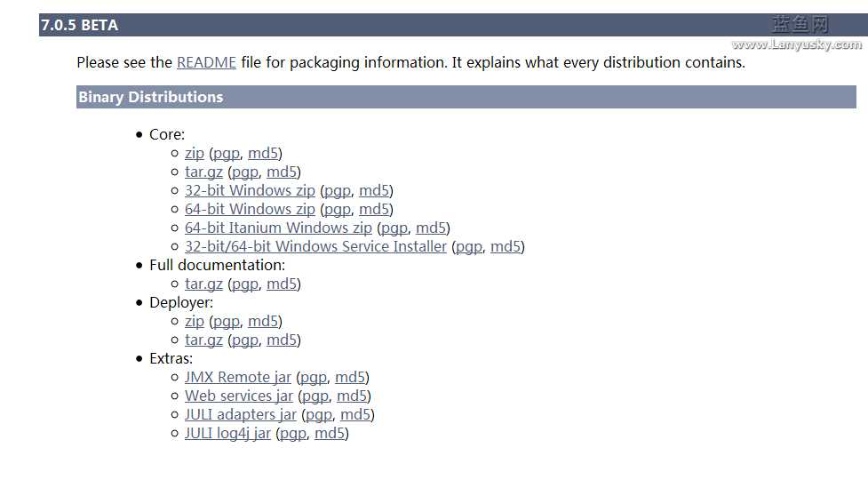
Task: Download 64-bit Itanium Windows zip
Action: (x=278, y=228)
